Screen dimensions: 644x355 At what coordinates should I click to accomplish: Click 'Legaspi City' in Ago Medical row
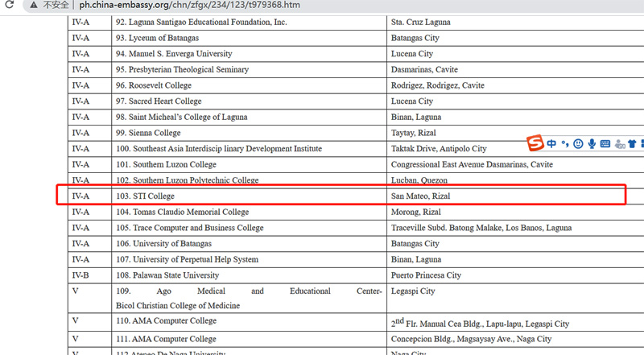click(413, 291)
